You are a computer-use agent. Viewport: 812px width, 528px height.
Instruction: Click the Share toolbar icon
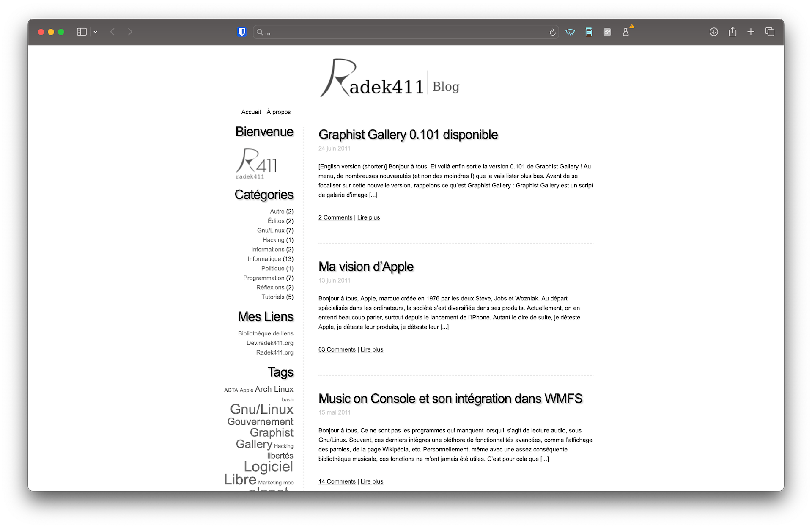(732, 32)
